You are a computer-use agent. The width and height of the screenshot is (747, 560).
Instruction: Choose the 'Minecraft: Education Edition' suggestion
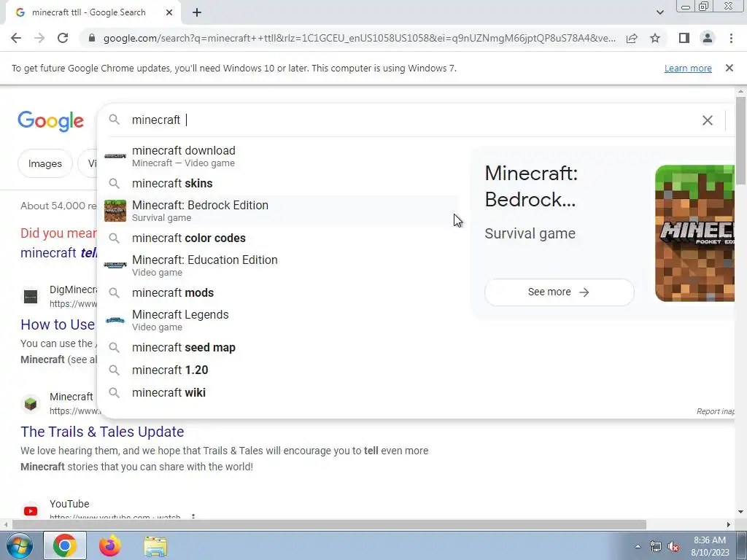[279, 265]
